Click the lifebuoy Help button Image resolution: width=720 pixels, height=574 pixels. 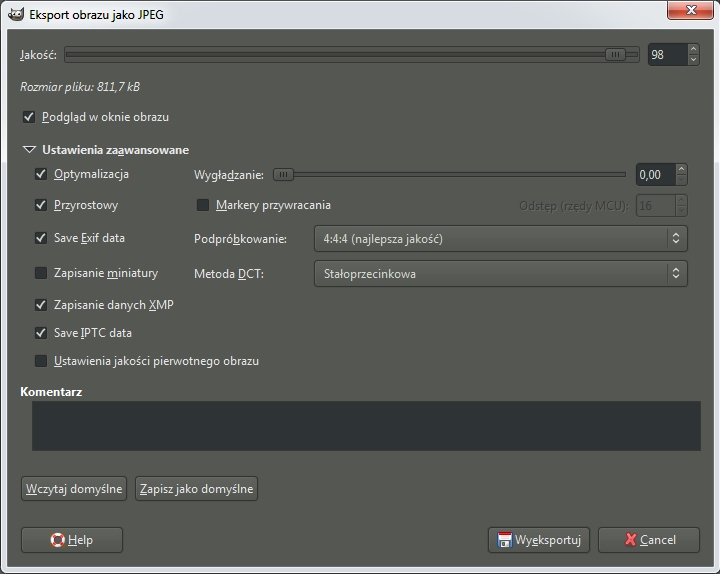point(72,540)
